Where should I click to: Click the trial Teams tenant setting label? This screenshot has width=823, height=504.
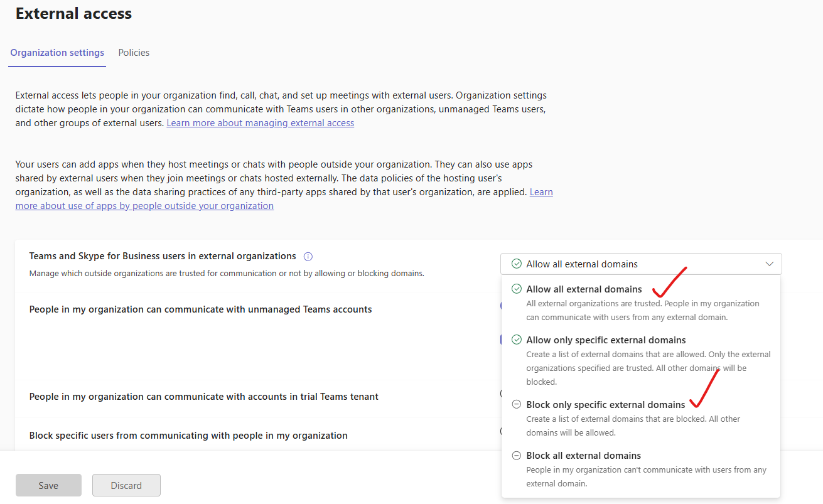(204, 396)
